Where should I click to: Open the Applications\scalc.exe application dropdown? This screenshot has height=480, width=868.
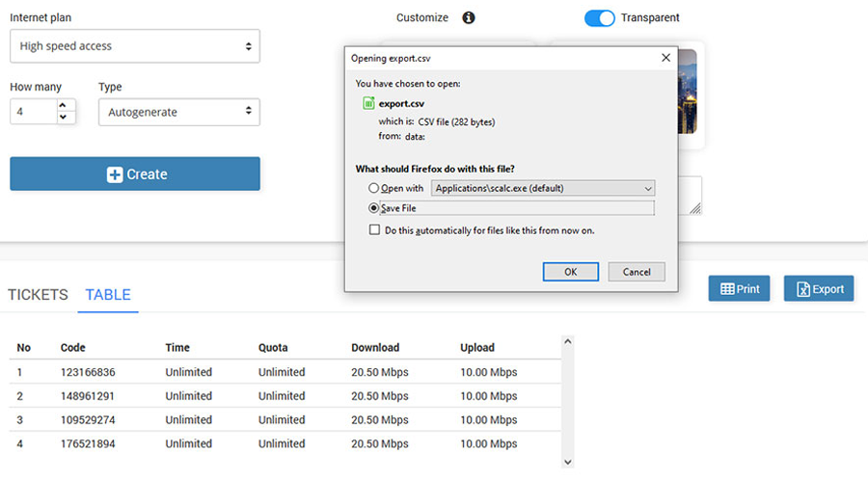tap(542, 188)
